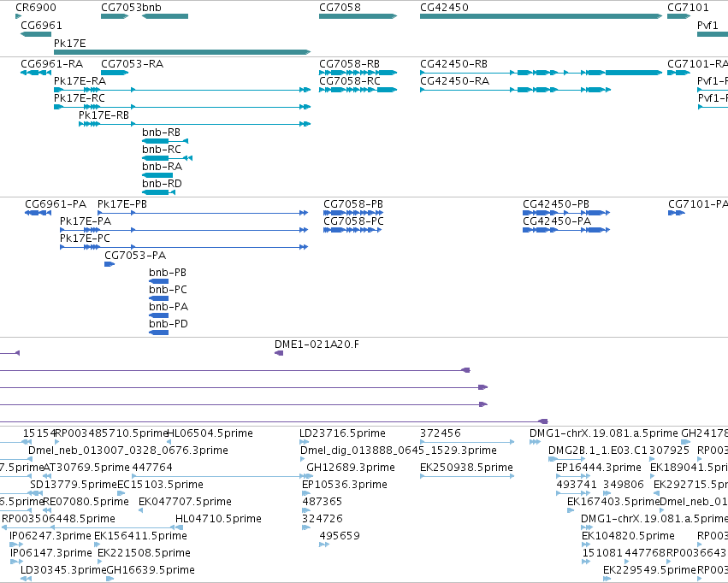
Task: Select the CG42450-PB protein label
Action: click(x=556, y=204)
